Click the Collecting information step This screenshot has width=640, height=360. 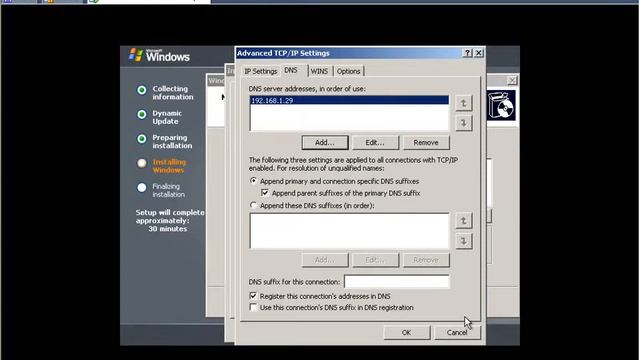pos(172,93)
